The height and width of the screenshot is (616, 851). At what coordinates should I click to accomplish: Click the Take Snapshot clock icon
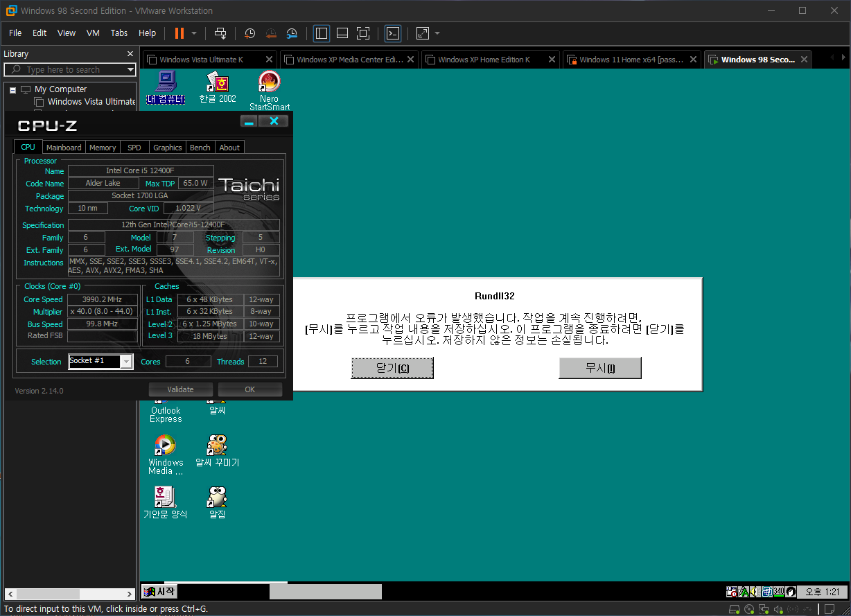250,33
